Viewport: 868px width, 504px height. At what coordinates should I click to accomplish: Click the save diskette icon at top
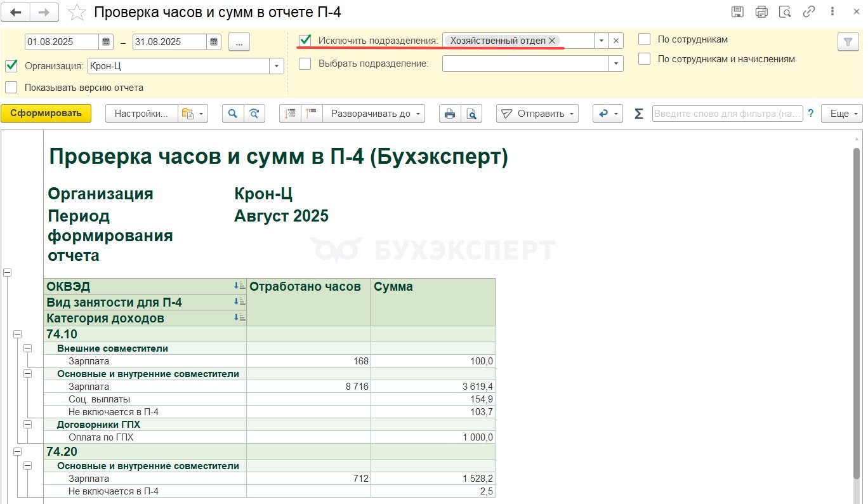[x=738, y=12]
